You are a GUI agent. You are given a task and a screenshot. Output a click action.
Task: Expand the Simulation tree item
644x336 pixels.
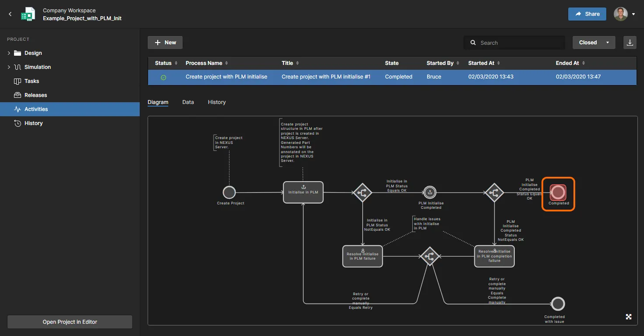pos(9,67)
